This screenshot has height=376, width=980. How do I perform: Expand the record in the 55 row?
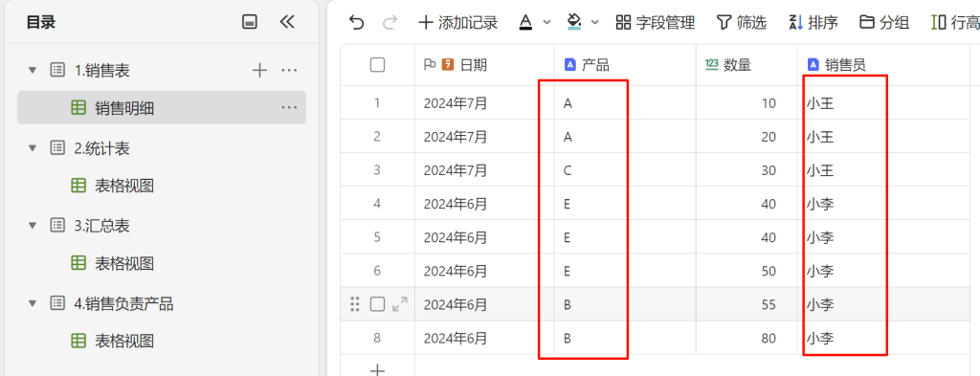pyautogui.click(x=399, y=304)
